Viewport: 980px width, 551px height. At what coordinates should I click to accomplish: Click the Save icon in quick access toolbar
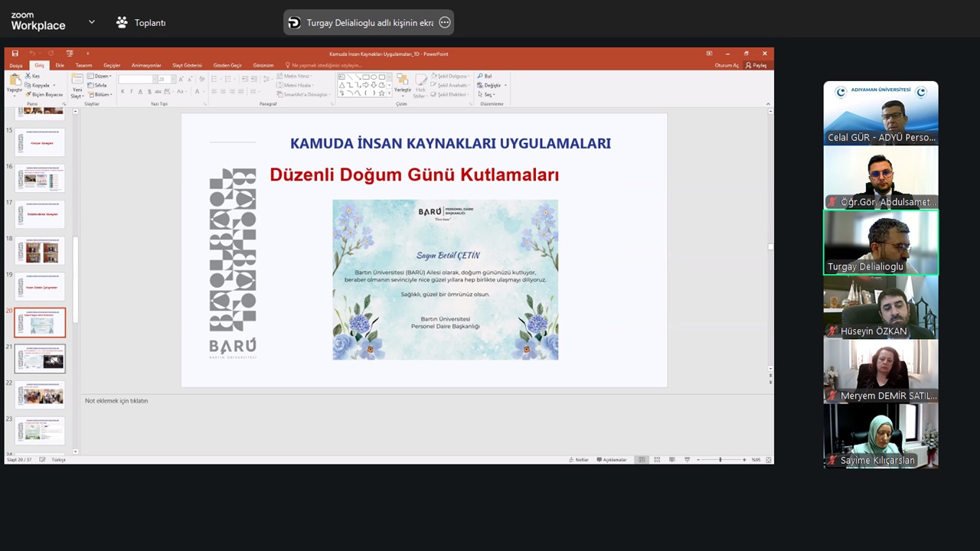[x=15, y=54]
